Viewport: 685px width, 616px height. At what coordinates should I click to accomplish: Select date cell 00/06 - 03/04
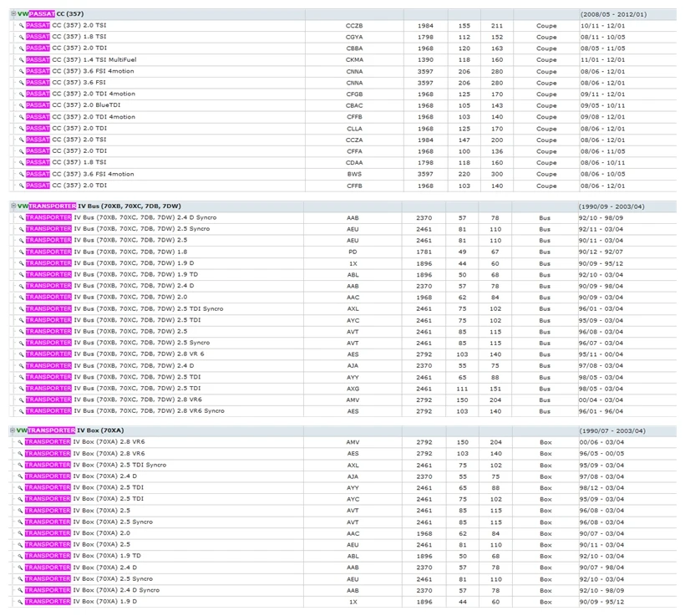[601, 442]
